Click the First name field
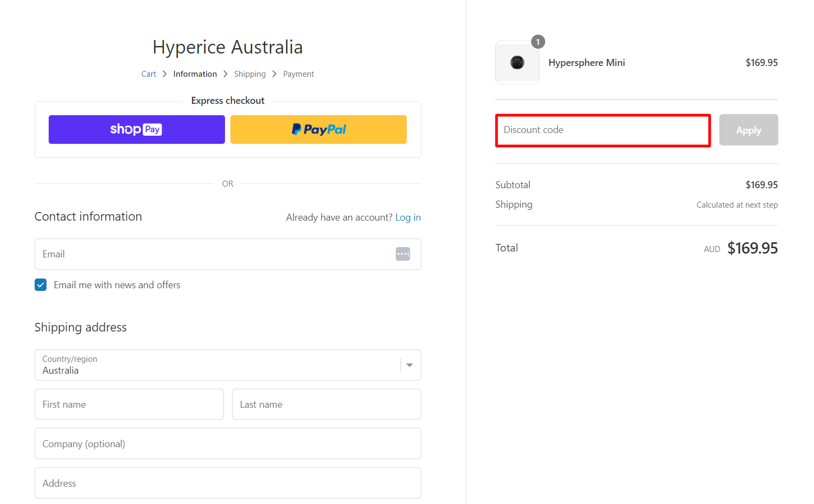This screenshot has height=504, width=814. [129, 404]
